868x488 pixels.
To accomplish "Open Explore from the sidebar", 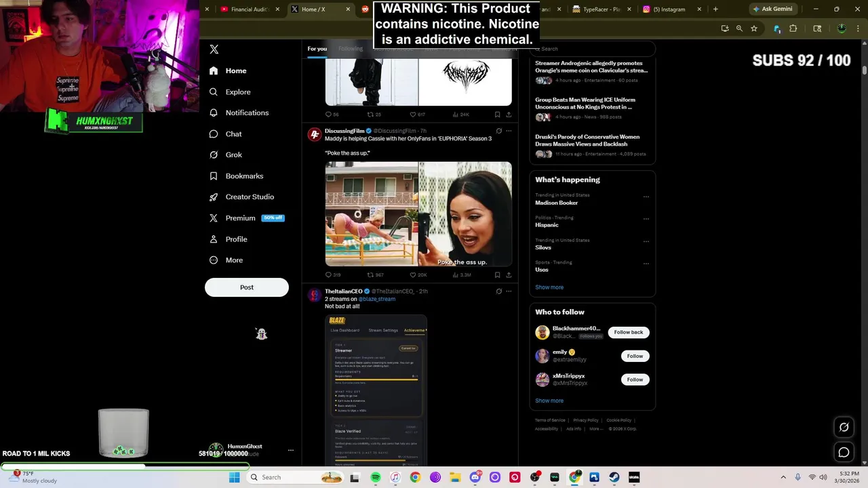I will pos(230,91).
